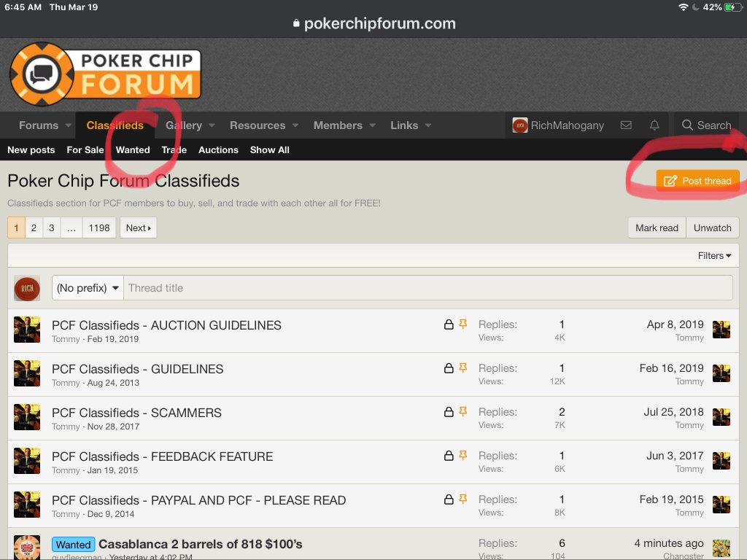Click pin icon on SCAMMERS thread

point(462,412)
